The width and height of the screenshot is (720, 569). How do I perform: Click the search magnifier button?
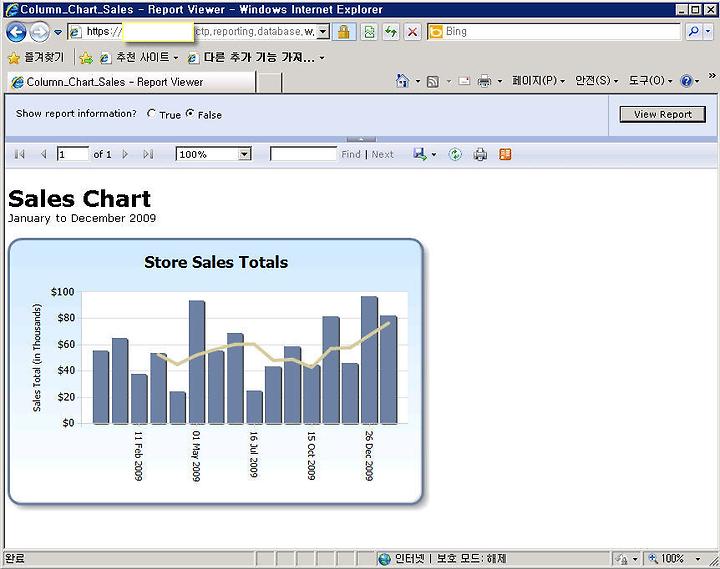click(x=693, y=31)
